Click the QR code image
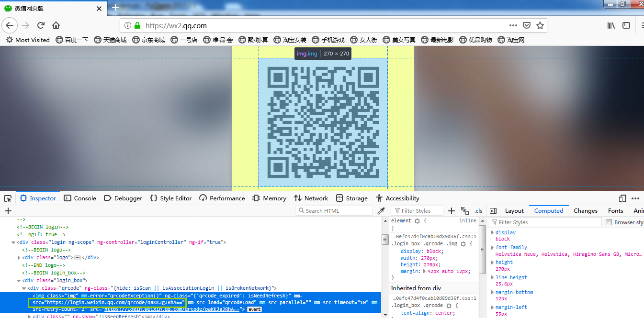The width and height of the screenshot is (644, 318). point(323,122)
